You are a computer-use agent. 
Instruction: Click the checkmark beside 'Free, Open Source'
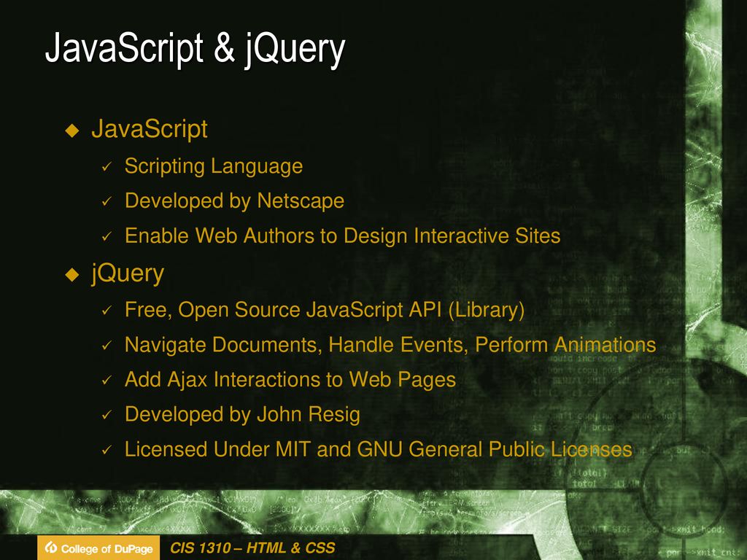(107, 311)
